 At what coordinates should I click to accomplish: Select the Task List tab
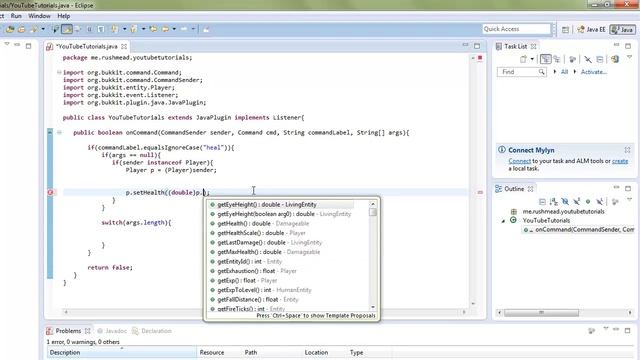(x=516, y=47)
